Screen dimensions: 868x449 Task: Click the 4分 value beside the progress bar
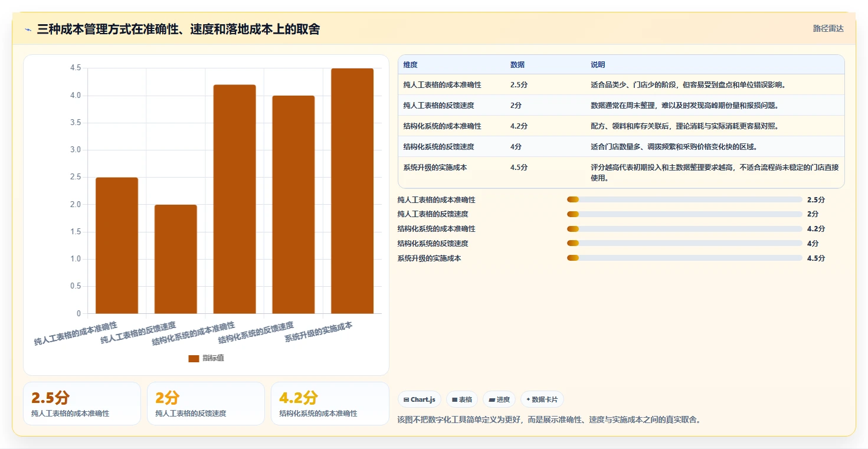813,244
